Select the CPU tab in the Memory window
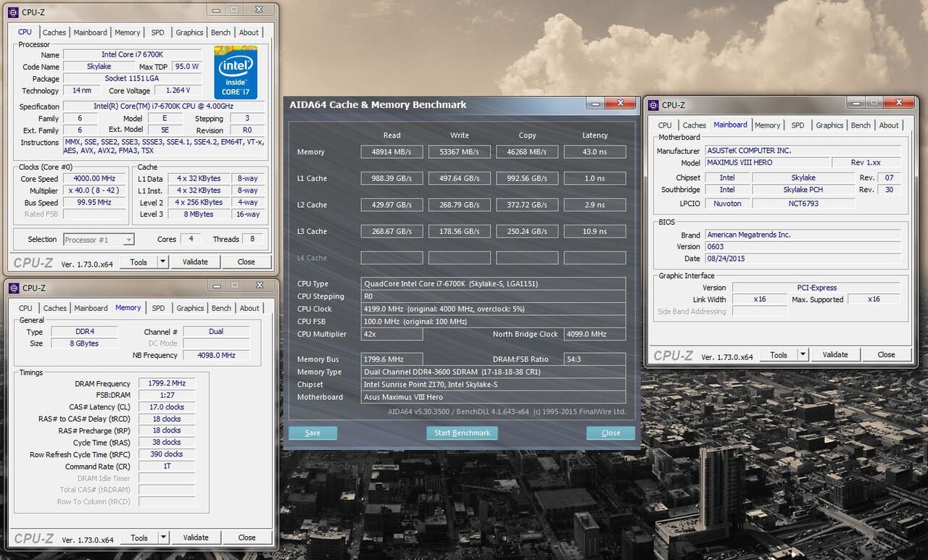 pos(25,308)
